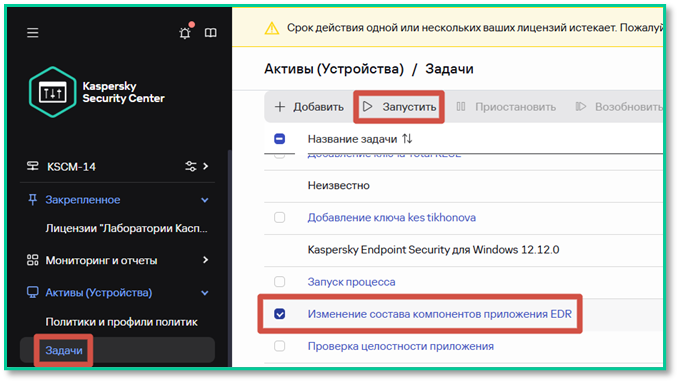Image resolution: width=679 pixels, height=383 pixels.
Task: Toggle the select-all tasks header checkbox
Action: point(280,139)
